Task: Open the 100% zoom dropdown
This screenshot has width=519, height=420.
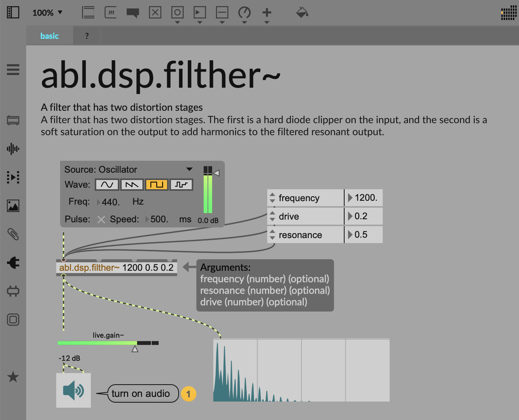Action: pyautogui.click(x=47, y=13)
